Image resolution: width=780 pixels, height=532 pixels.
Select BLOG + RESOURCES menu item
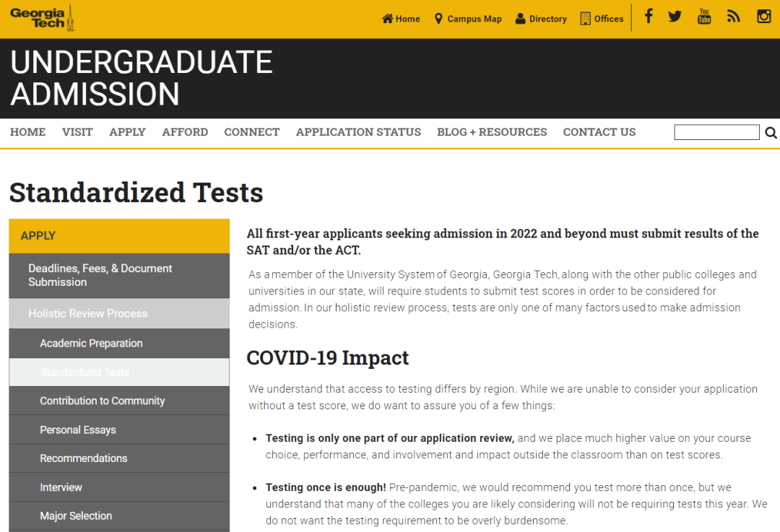pos(492,132)
